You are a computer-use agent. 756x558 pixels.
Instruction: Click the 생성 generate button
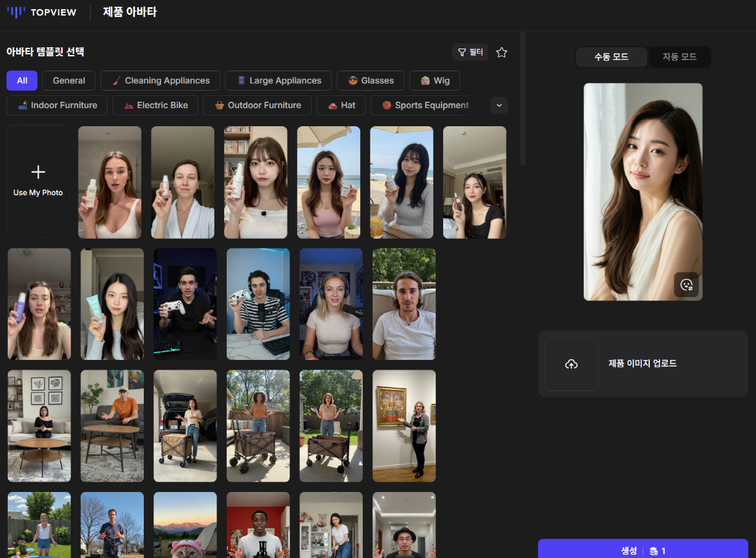[643, 550]
